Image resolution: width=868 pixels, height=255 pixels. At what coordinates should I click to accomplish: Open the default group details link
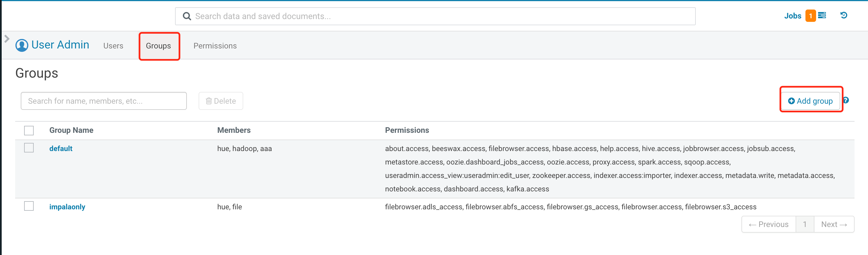tap(61, 148)
